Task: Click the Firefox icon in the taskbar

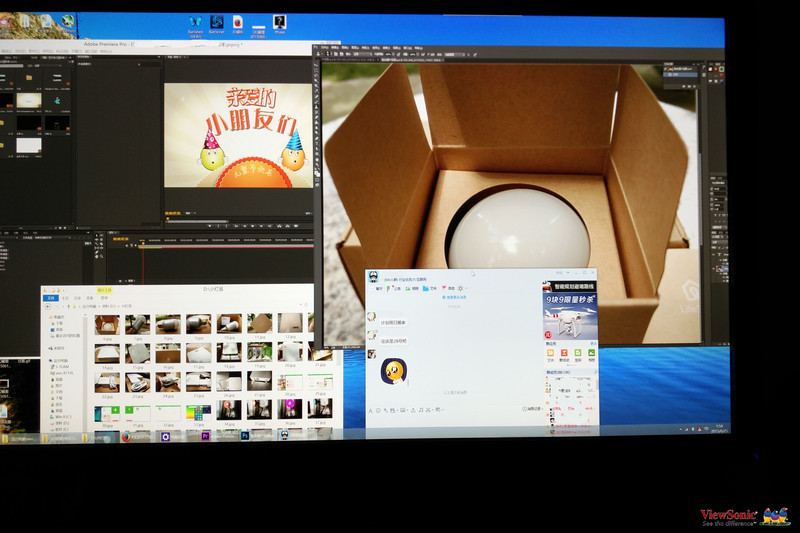Action: click(x=126, y=437)
